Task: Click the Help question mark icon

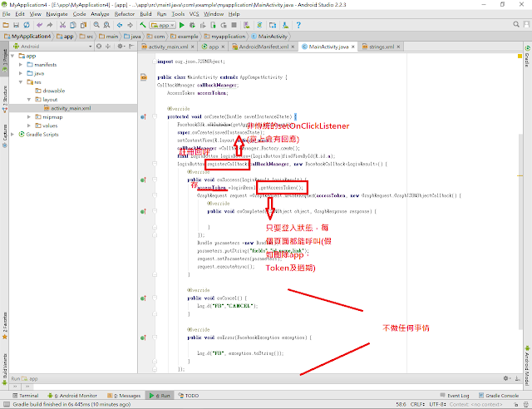Action: [x=298, y=25]
